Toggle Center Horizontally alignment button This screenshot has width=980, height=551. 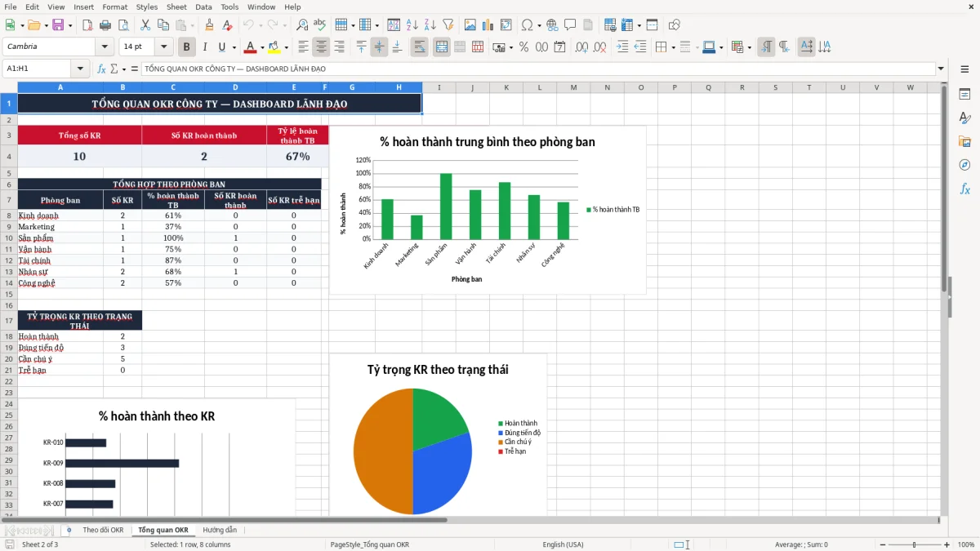point(321,47)
